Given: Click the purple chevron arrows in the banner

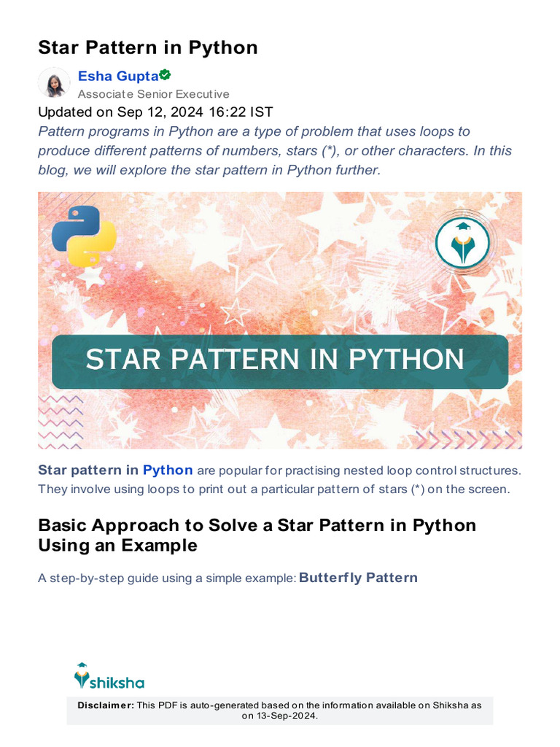Looking at the screenshot, I should [x=468, y=437].
